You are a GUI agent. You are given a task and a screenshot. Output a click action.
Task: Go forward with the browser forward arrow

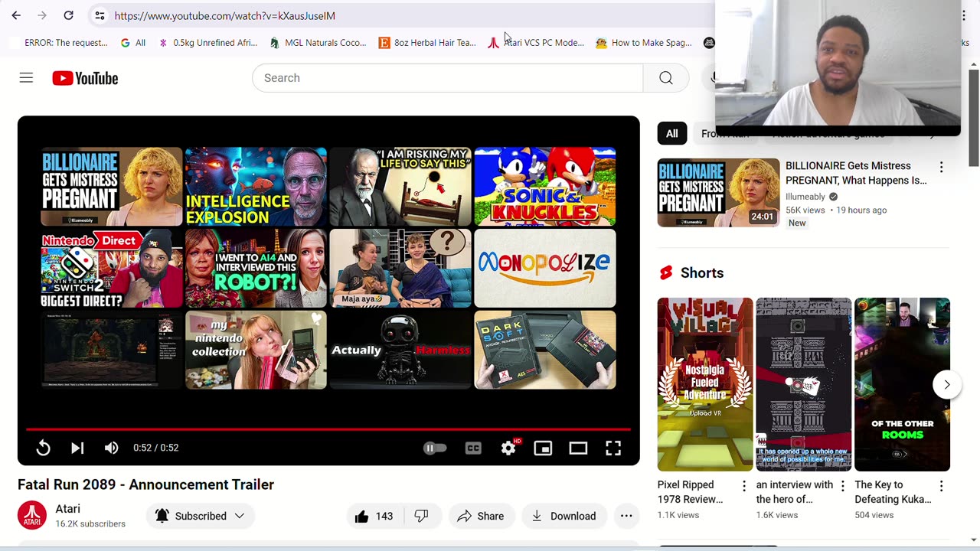42,15
